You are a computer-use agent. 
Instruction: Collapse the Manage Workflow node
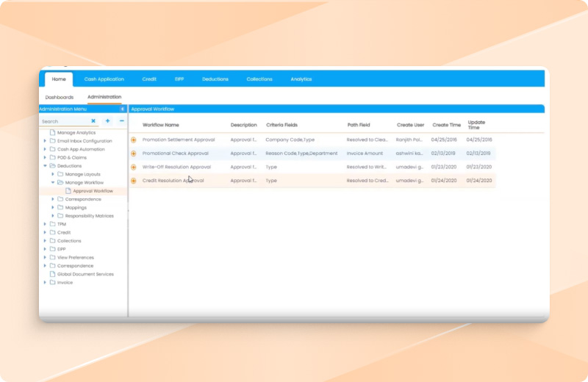pyautogui.click(x=53, y=183)
